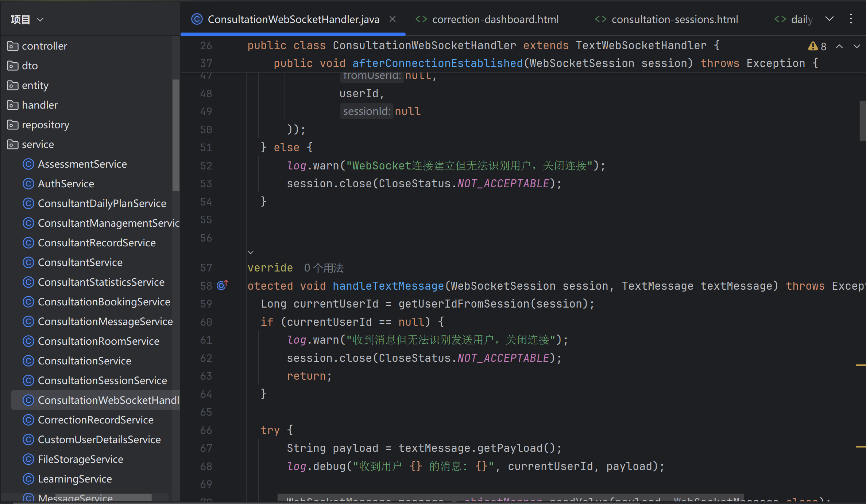Collapse the method fold arrow above line 57
866x504 pixels.
click(x=251, y=252)
